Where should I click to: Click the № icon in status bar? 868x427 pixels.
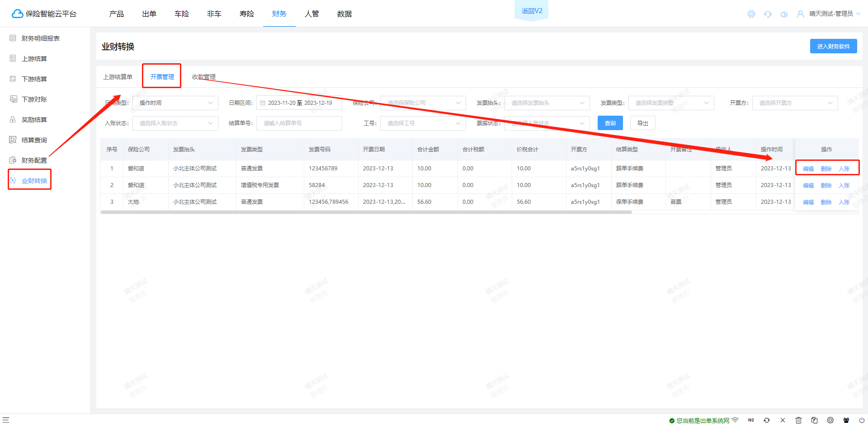pos(751,420)
